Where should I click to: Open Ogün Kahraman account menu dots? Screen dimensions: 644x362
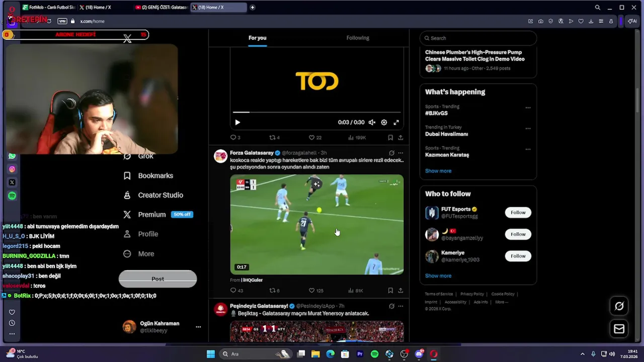[198, 327]
